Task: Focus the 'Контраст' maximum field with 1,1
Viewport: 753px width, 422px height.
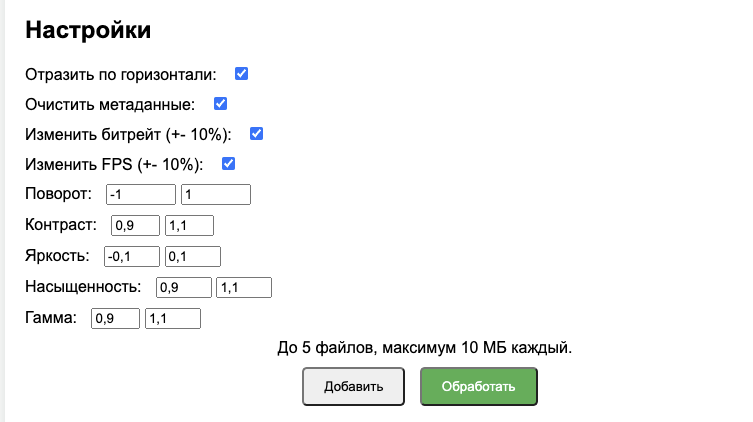Action: coord(190,226)
